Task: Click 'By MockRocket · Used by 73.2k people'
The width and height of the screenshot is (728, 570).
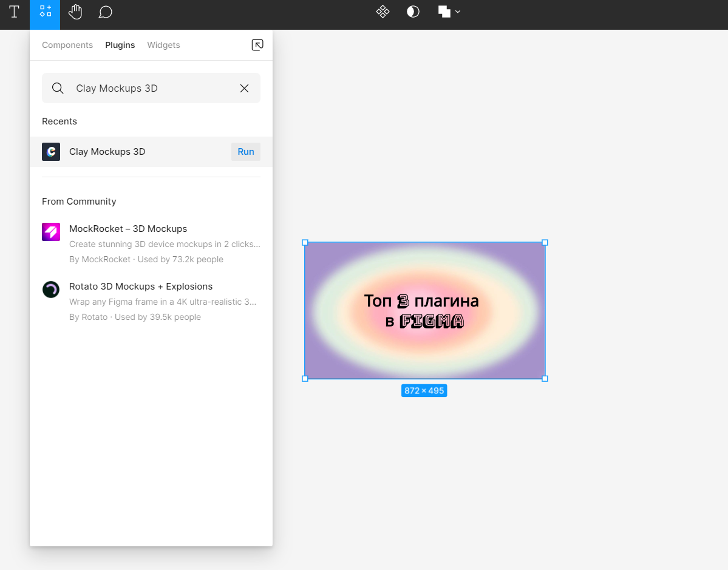Action: 146,259
